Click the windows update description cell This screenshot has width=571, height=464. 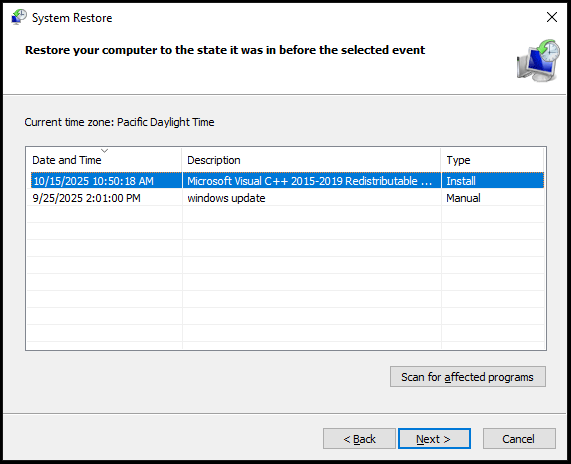(226, 198)
